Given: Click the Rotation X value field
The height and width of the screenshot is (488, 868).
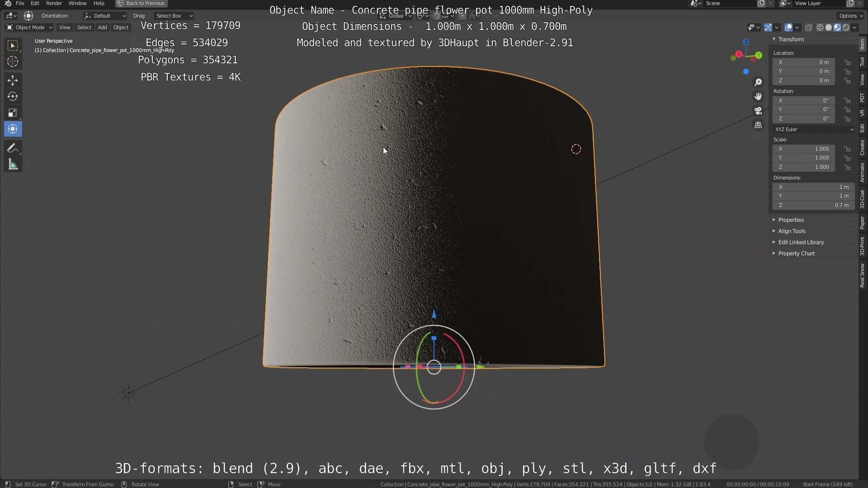Looking at the screenshot, I should tap(803, 100).
